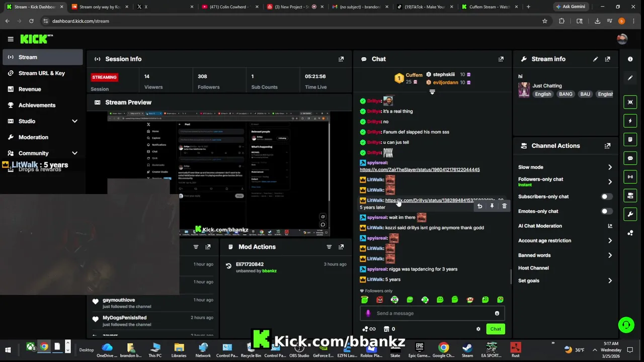Click the first green emote in the emote row

365,300
